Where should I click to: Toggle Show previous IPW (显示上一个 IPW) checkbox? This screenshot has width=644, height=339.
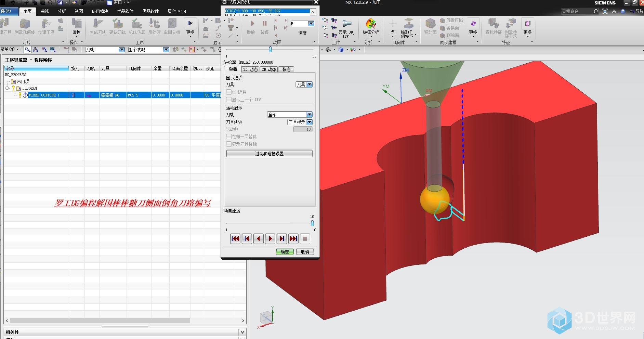coord(229,100)
